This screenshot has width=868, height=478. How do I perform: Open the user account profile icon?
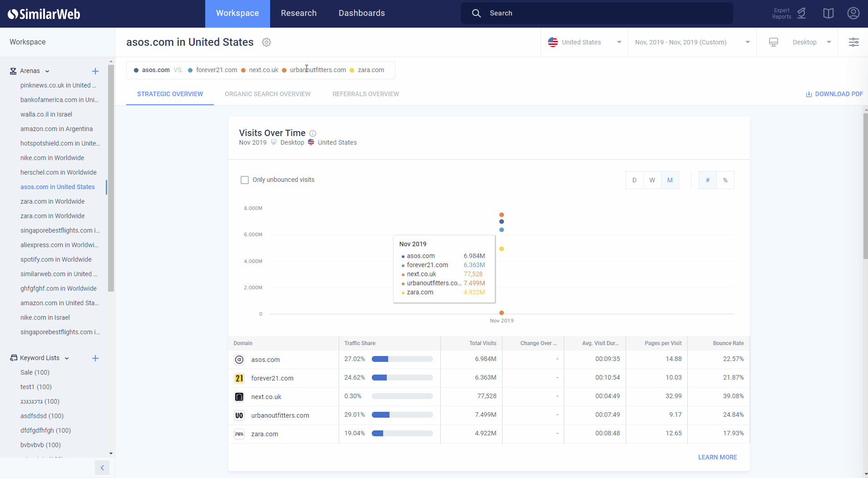(x=853, y=13)
